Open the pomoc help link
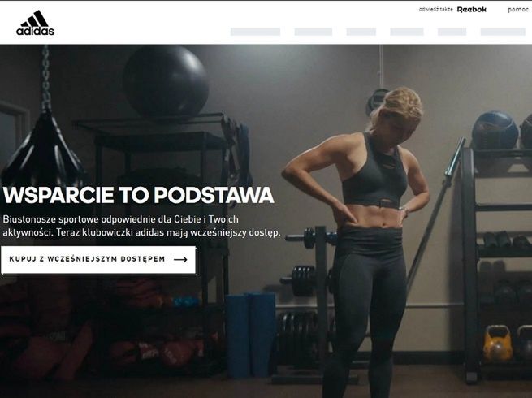532x398 pixels. [518, 10]
